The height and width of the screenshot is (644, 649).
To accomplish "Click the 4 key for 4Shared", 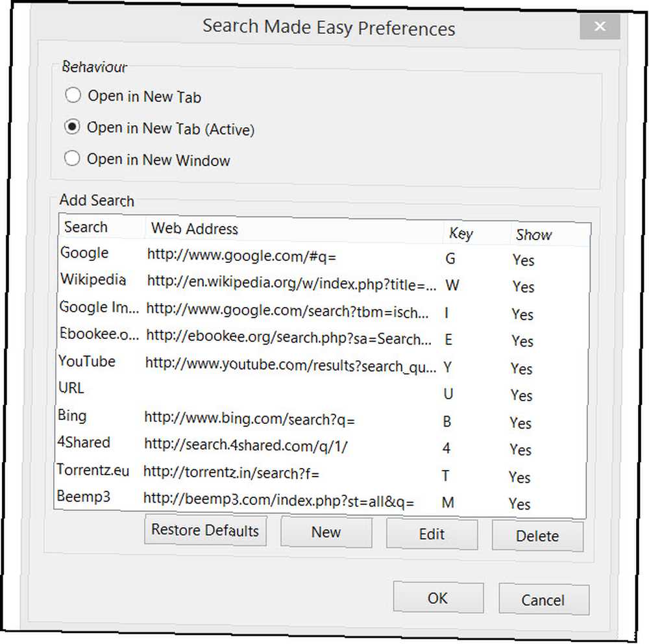I will point(447,448).
